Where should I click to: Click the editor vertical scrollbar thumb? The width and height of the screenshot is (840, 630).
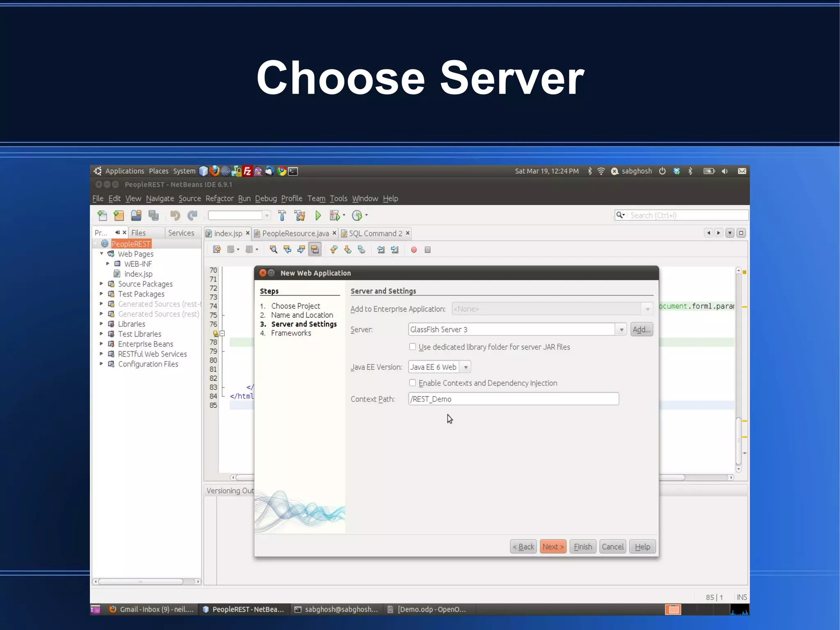tap(738, 441)
